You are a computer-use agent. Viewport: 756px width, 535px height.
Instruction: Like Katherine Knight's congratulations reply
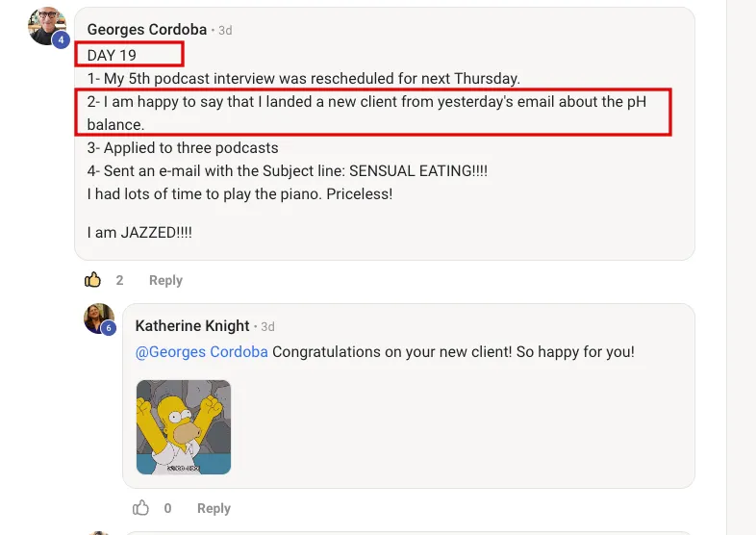coord(141,508)
